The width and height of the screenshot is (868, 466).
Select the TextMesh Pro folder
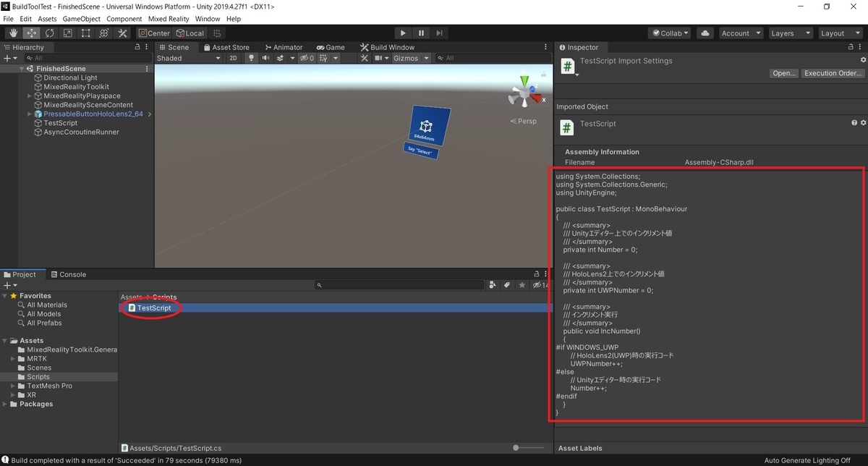pos(49,386)
